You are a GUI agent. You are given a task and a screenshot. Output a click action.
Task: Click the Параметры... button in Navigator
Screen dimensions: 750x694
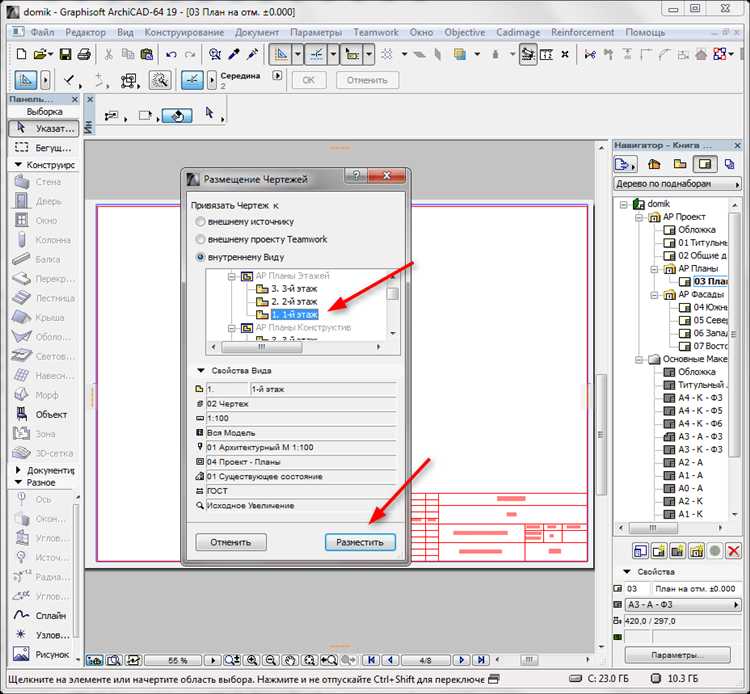coord(677,655)
